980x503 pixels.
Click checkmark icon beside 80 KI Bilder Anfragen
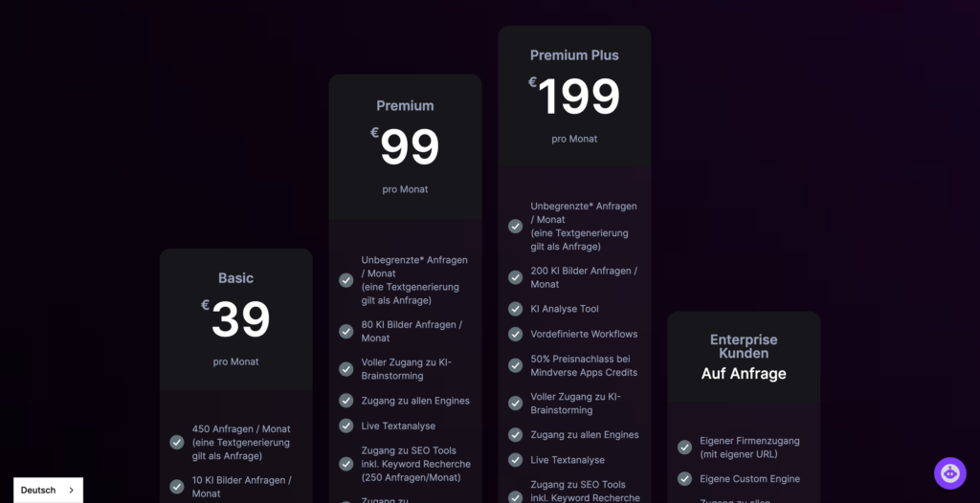[x=346, y=331]
